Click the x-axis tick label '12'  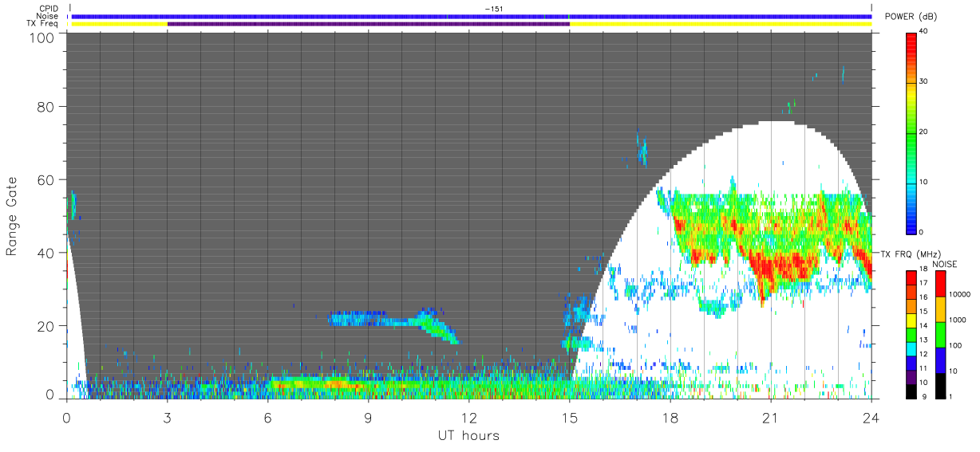click(468, 417)
